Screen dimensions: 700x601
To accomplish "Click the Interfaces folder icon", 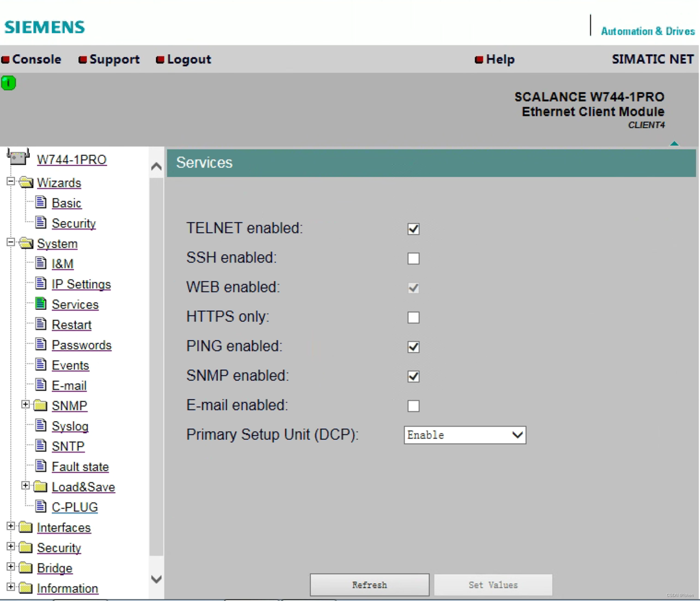I will (x=26, y=527).
